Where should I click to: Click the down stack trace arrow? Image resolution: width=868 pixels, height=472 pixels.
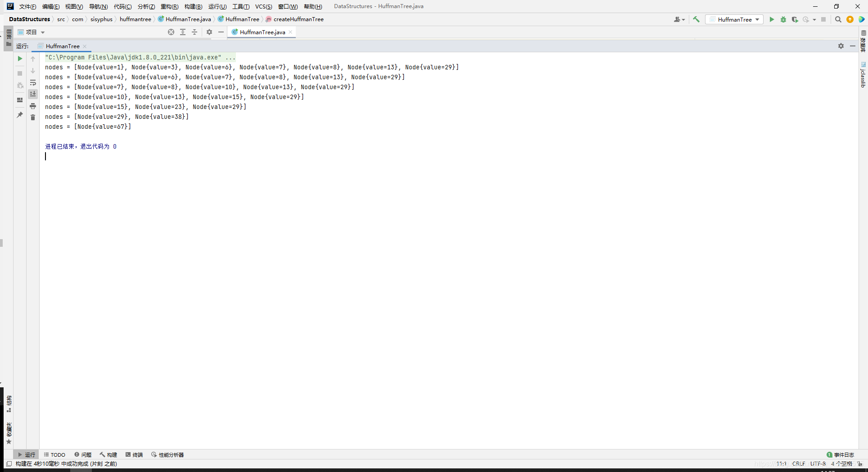coord(33,71)
